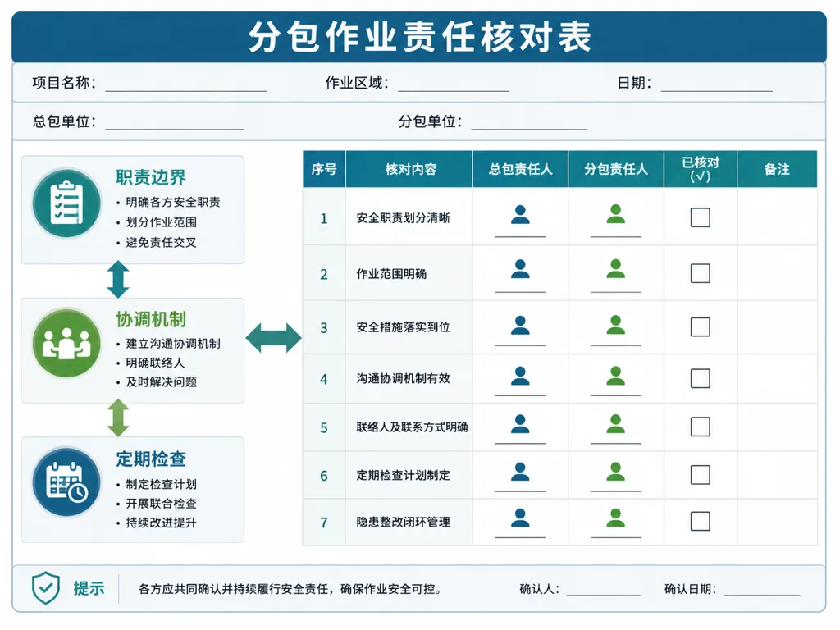Click the blue person icon in 作业范围明确 row

click(520, 269)
